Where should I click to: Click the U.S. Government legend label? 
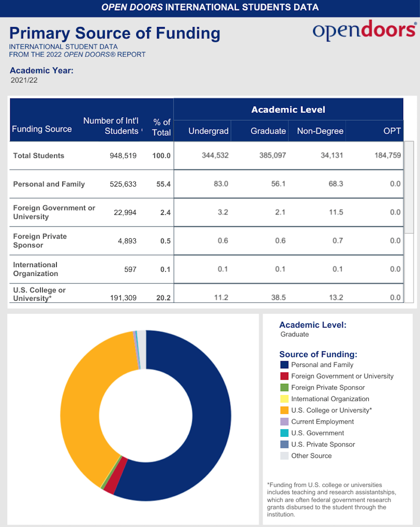click(317, 433)
